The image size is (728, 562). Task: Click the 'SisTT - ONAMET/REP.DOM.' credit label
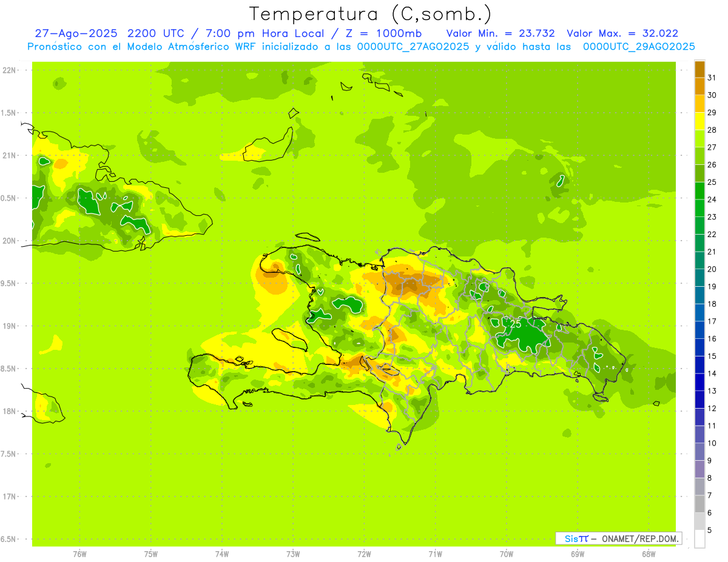click(619, 538)
